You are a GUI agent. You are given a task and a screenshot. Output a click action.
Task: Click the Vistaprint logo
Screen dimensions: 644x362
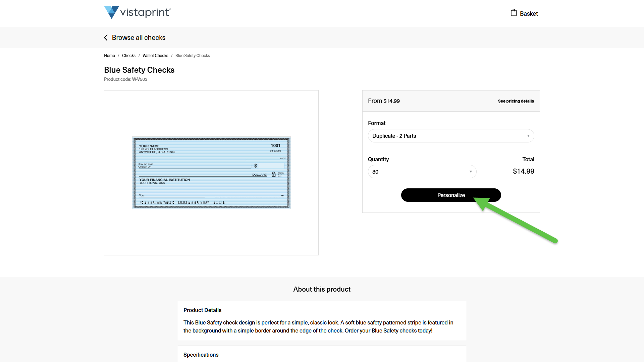(x=138, y=12)
